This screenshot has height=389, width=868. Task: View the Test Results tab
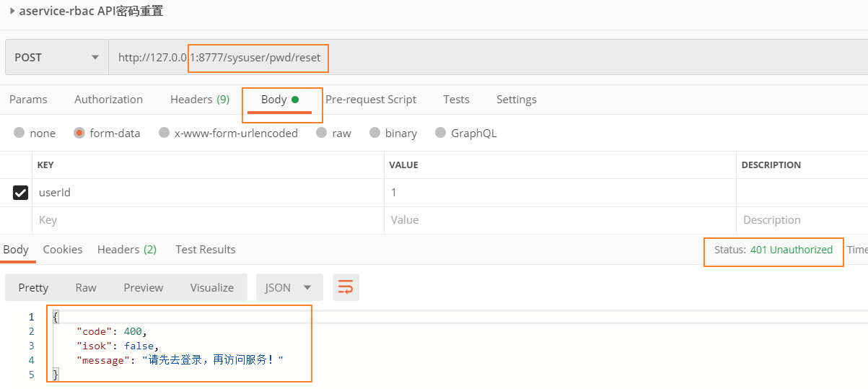[205, 250]
